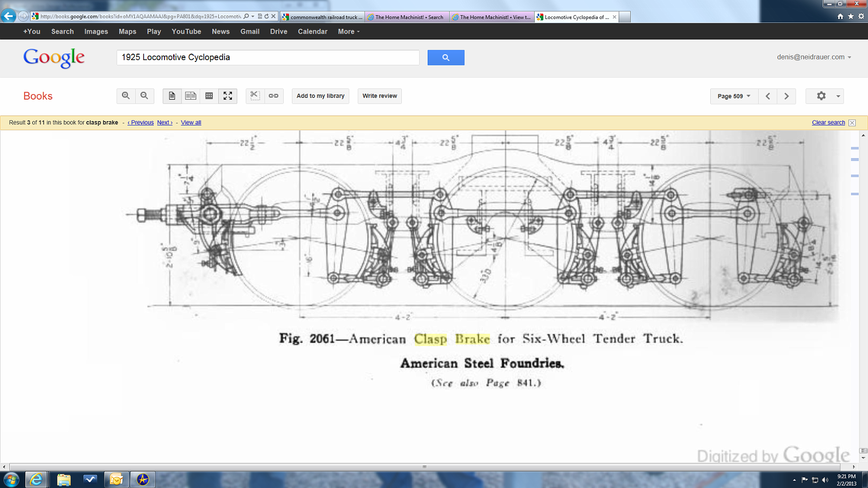Open a new browser tab
The image size is (868, 488).
[624, 17]
